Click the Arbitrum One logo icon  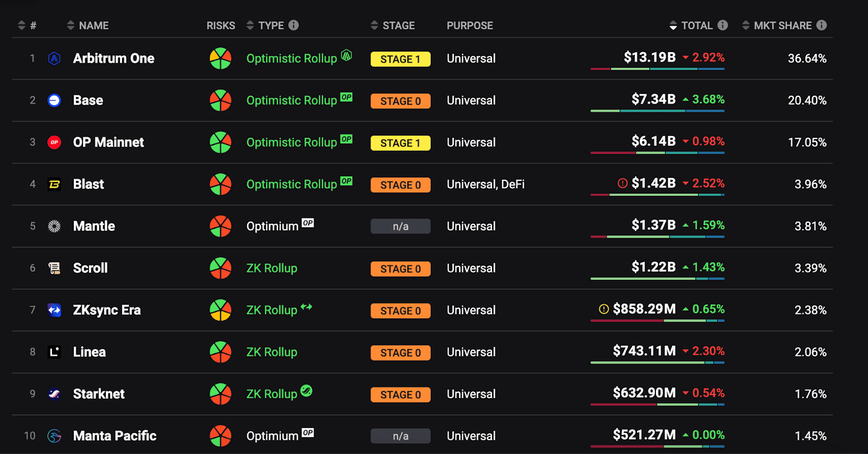(x=54, y=59)
